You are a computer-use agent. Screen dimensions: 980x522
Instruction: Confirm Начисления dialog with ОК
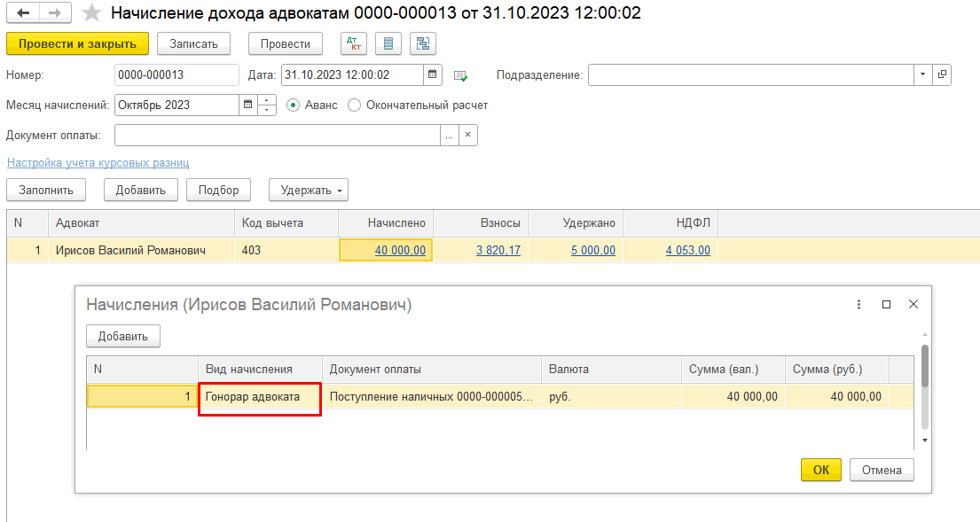pos(821,470)
